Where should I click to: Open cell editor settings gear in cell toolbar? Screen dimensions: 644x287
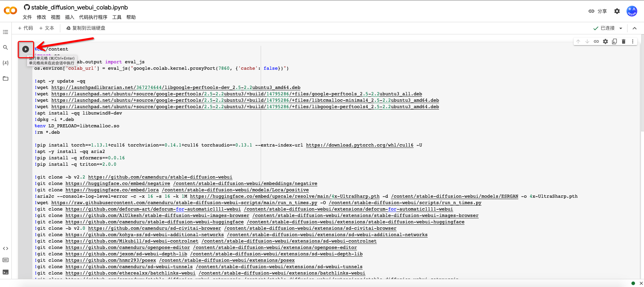click(x=605, y=41)
